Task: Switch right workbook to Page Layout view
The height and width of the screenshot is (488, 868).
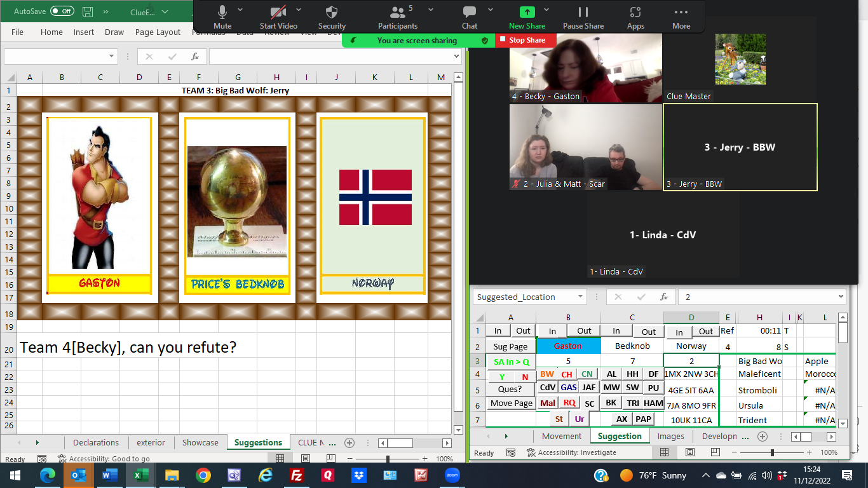Action: [690, 452]
